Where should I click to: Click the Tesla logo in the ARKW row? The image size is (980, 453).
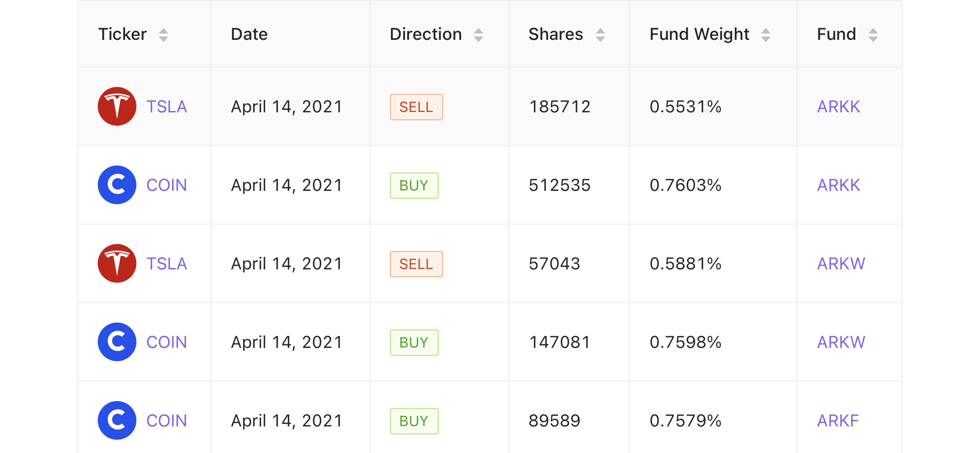[117, 263]
